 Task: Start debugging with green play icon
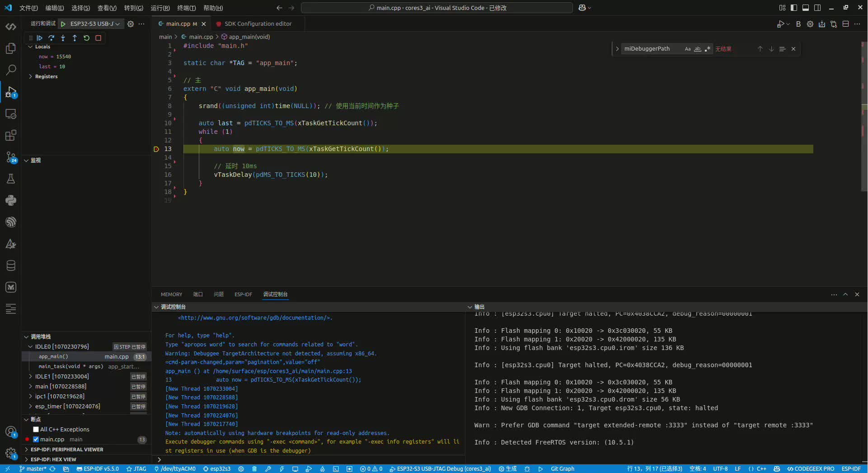click(x=63, y=24)
